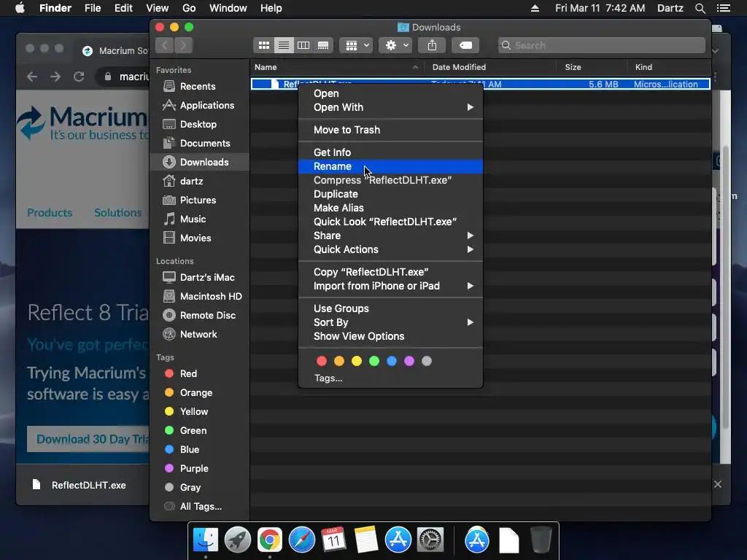Open the Go menu in menu bar
The image size is (747, 560).
click(x=189, y=8)
